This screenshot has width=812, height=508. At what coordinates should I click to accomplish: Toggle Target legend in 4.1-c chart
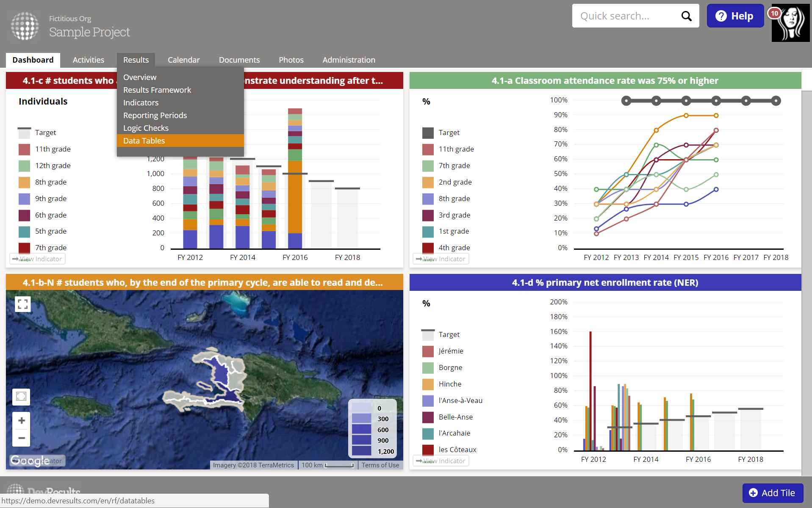24,133
